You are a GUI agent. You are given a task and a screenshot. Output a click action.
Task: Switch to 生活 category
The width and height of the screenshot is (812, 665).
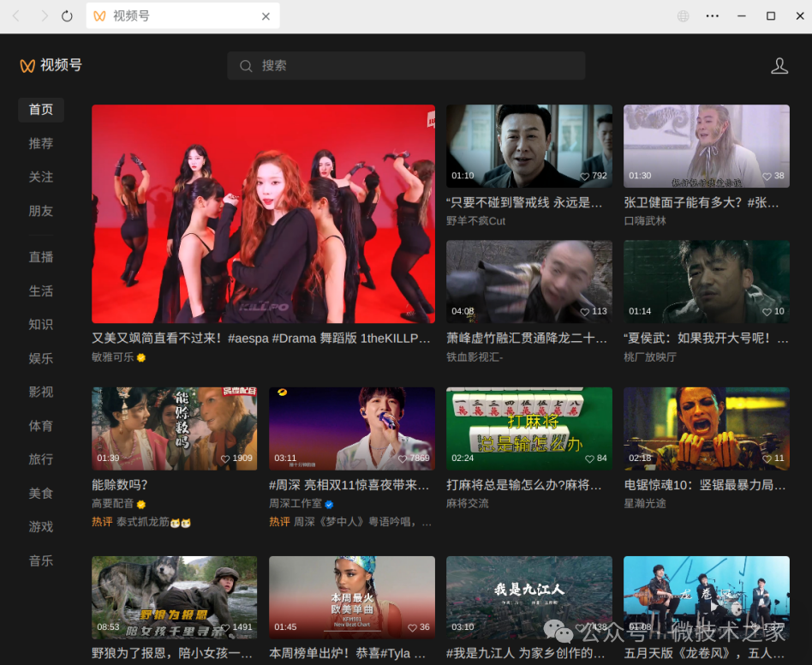tap(41, 291)
